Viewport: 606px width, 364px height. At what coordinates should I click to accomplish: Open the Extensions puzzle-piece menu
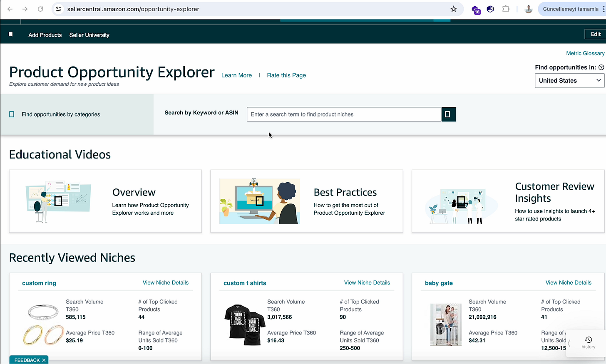pyautogui.click(x=506, y=9)
